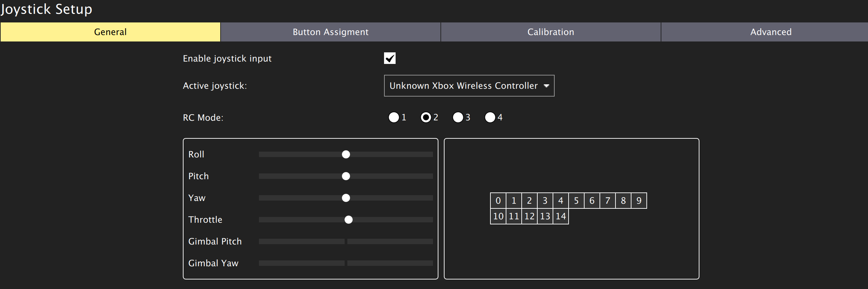Click the Yaw label above Throttle
Image resolution: width=868 pixels, height=289 pixels.
click(x=197, y=198)
